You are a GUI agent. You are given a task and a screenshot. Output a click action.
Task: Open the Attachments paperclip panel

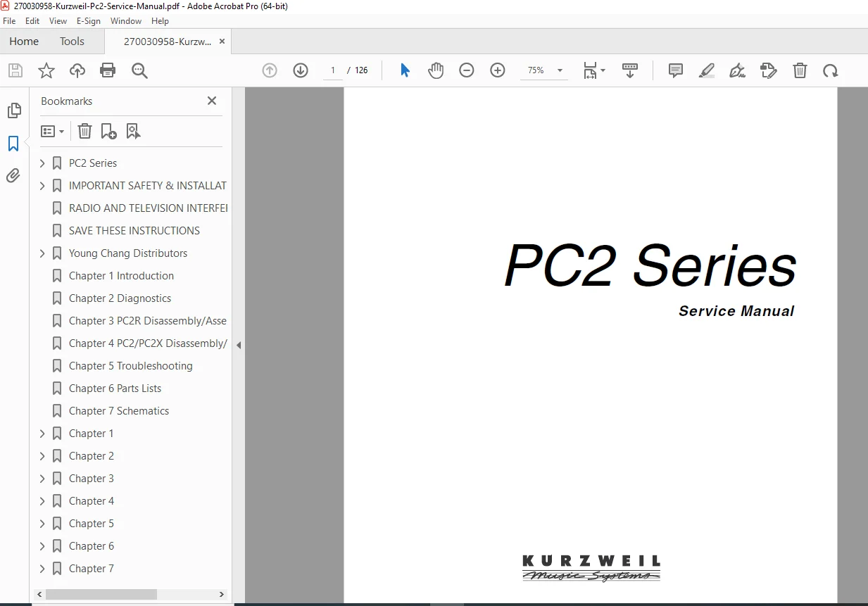click(x=13, y=175)
